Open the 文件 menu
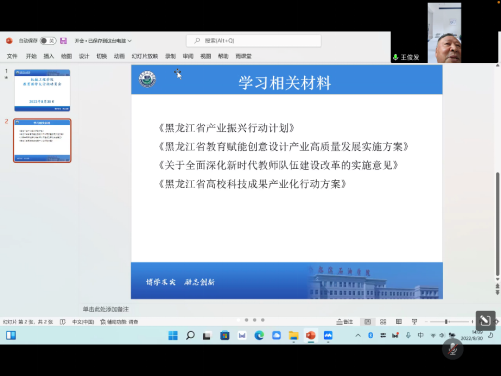 [12, 56]
